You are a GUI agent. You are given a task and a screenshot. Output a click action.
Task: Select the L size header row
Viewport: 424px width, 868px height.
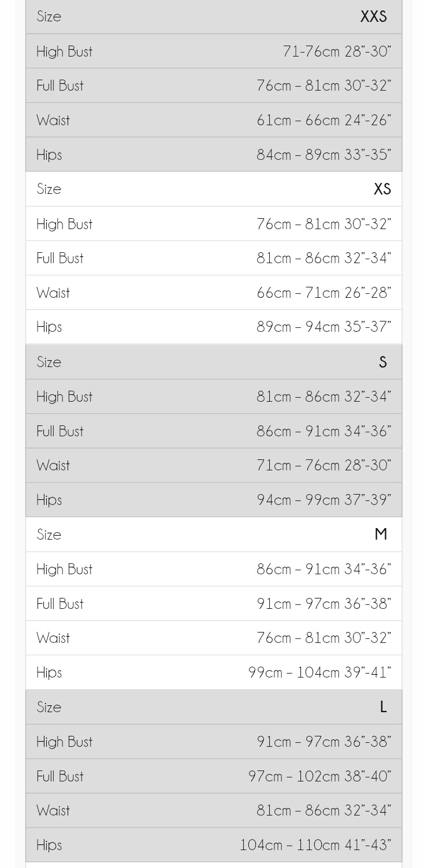214,707
